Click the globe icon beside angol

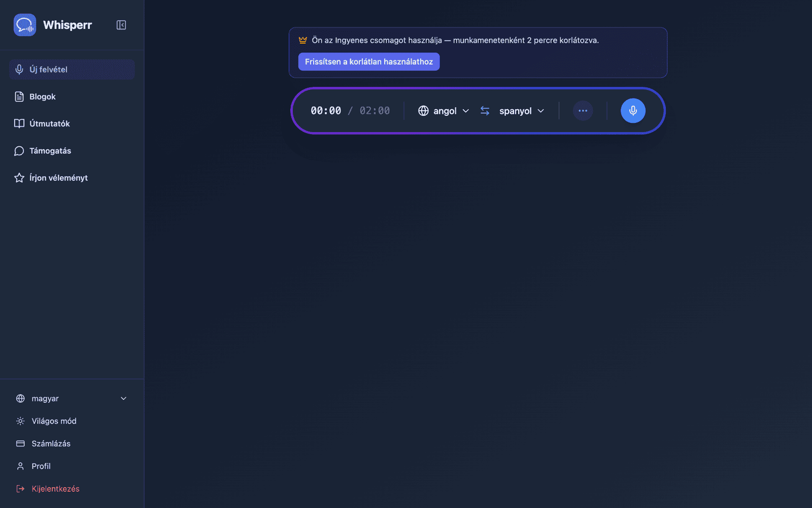[423, 111]
